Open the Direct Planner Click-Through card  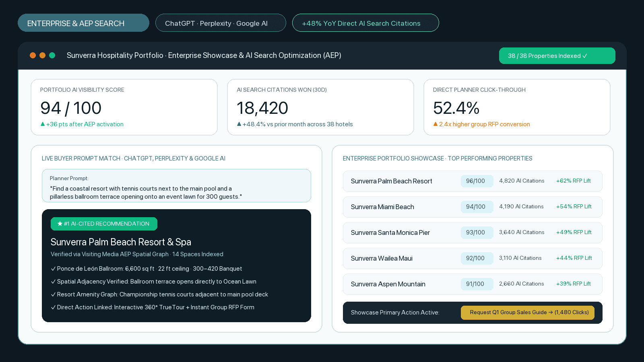517,107
